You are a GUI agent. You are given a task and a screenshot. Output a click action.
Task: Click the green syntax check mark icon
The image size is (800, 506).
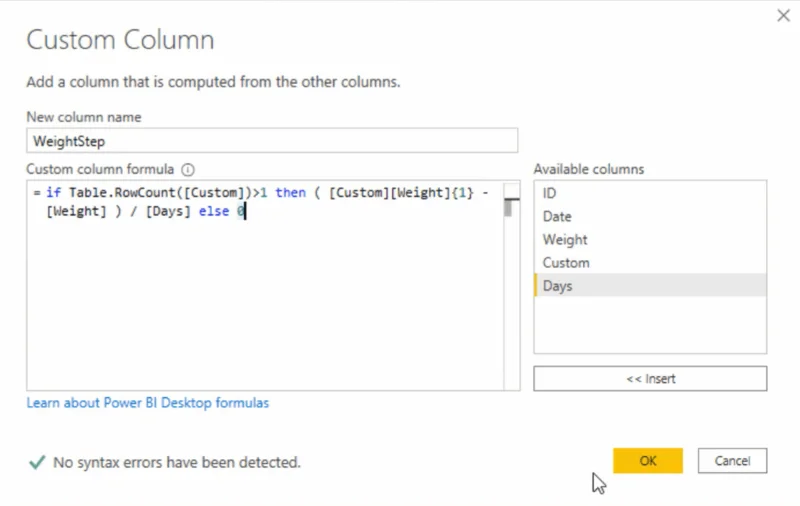[37, 463]
